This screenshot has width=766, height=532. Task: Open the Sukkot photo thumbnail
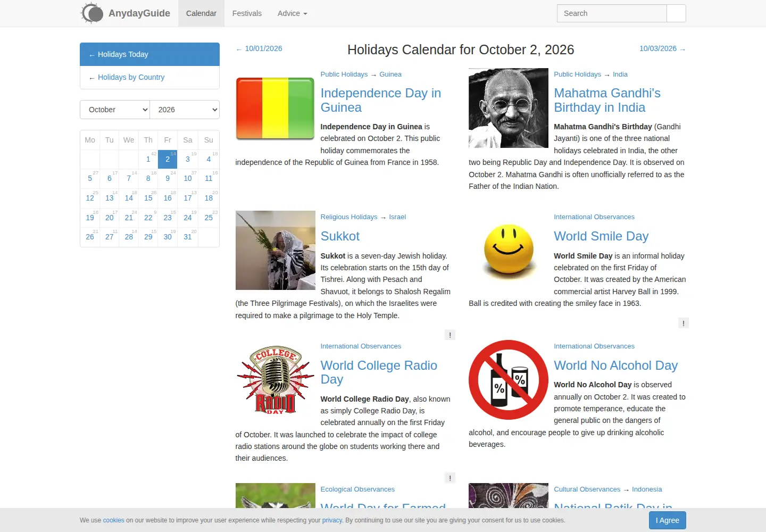click(275, 250)
